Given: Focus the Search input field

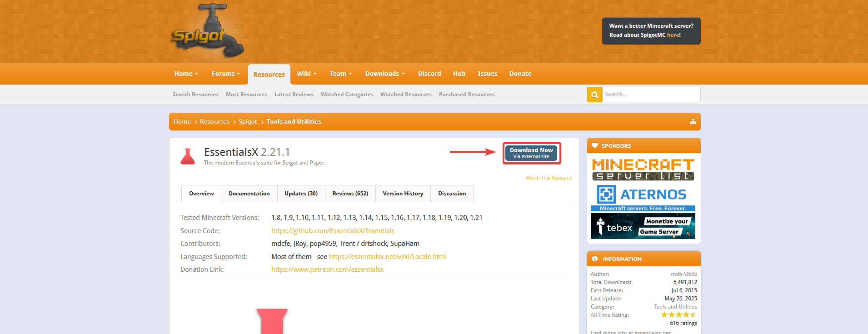Looking at the screenshot, I should (651, 95).
